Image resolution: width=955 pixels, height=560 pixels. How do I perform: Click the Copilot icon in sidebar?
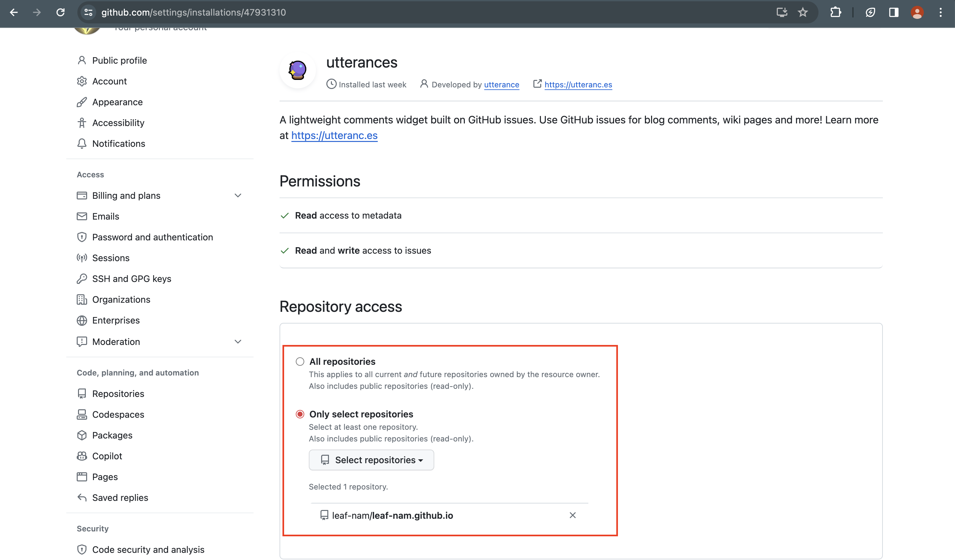(x=82, y=456)
